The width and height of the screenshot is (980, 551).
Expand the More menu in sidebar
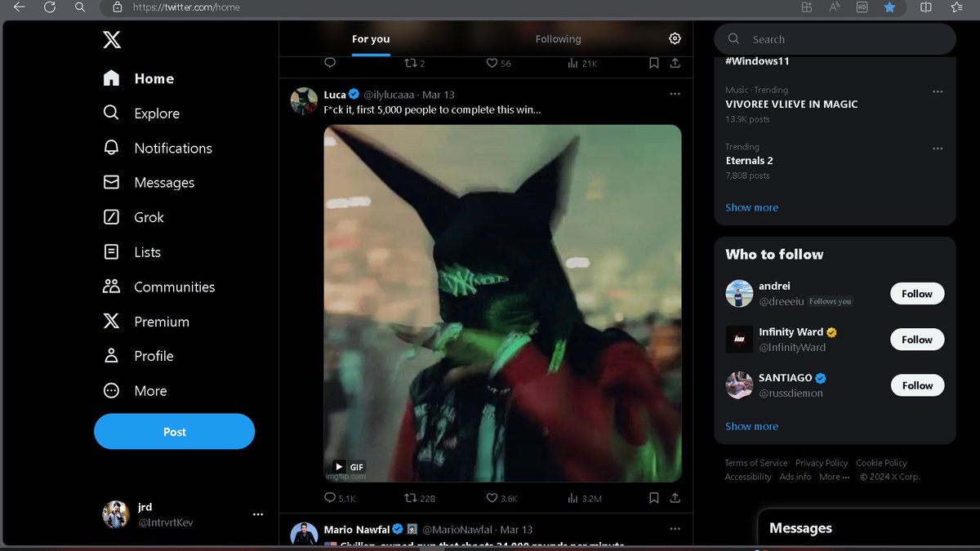[135, 391]
